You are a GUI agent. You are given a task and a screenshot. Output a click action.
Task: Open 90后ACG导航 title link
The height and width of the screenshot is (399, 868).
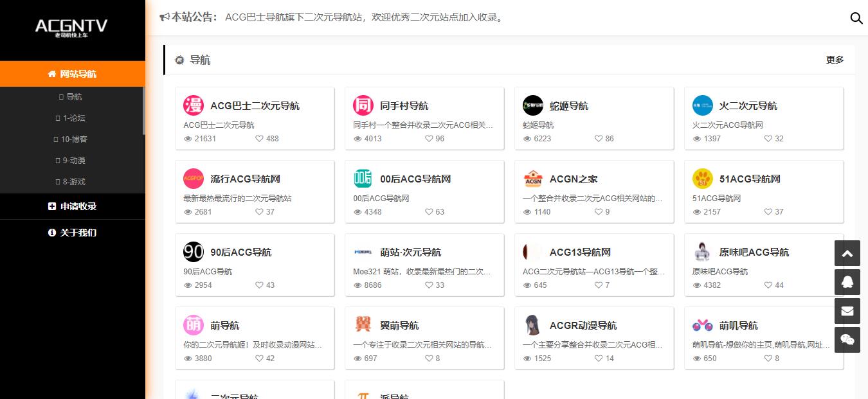tap(240, 252)
